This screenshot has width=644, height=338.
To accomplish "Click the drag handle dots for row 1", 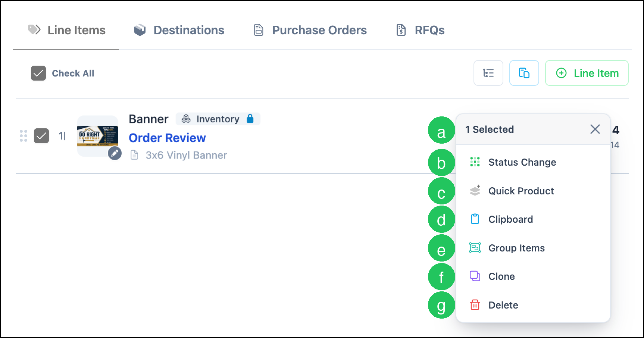I will tap(24, 136).
